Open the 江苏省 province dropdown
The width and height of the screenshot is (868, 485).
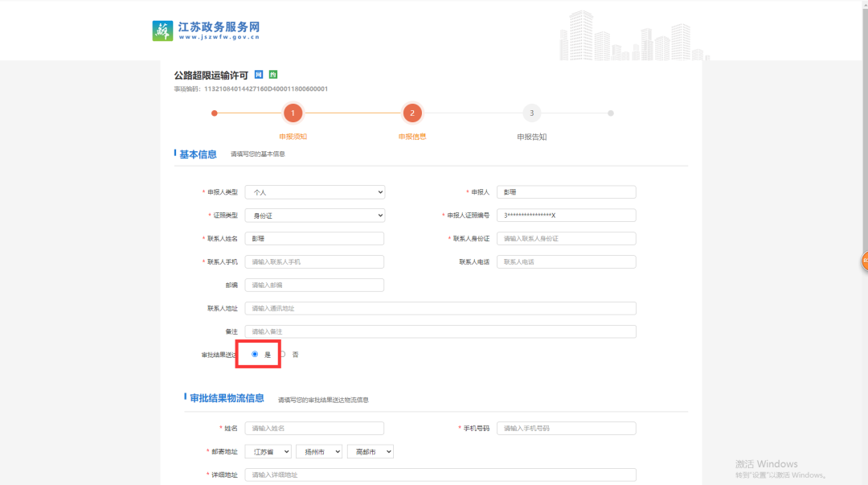click(x=268, y=451)
